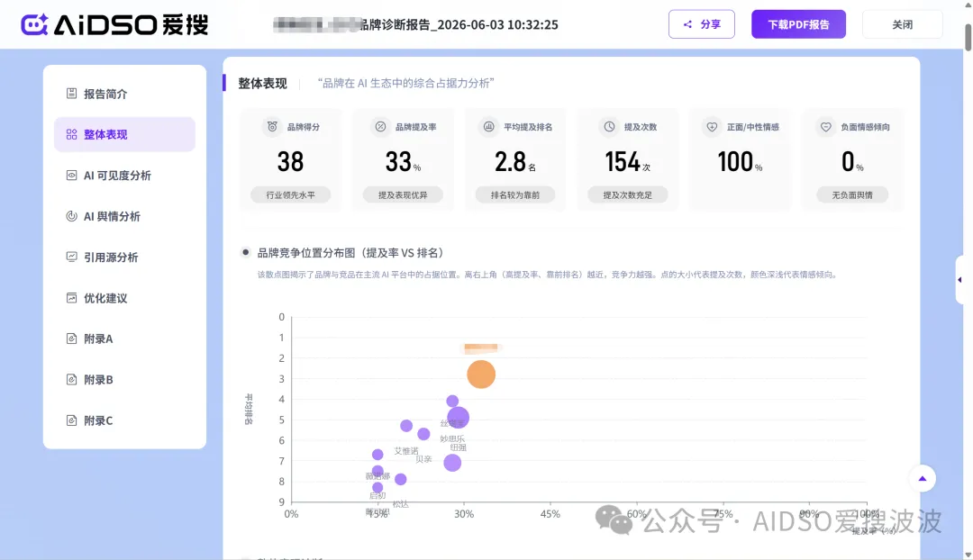Viewport: 973px width, 560px height.
Task: Click the page vertical scrollbar thumb
Action: (968, 37)
